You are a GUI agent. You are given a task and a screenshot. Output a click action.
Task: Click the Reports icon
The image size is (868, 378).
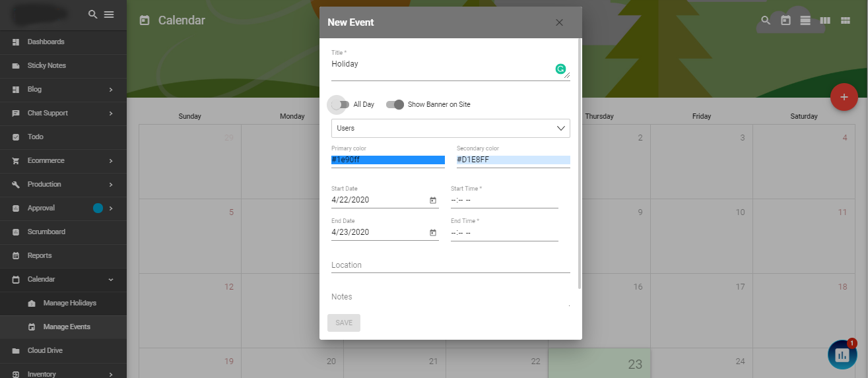pos(16,256)
